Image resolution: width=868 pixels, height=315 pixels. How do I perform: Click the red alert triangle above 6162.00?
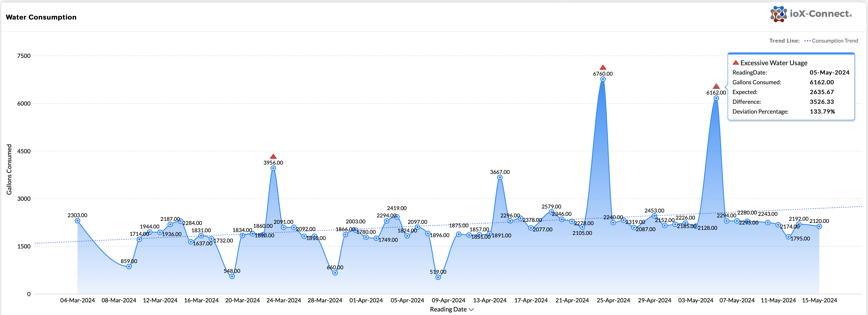716,86
